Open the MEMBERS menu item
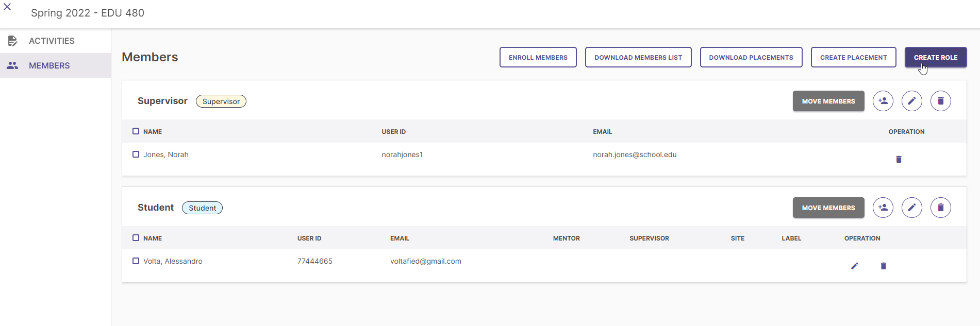This screenshot has width=980, height=326. tap(55, 65)
